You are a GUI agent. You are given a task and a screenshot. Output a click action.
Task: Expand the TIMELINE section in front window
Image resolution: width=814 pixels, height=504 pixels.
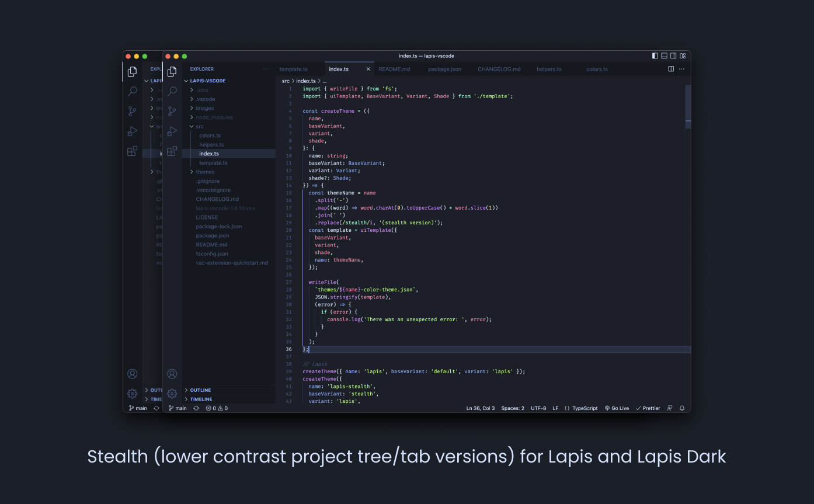tap(229, 399)
